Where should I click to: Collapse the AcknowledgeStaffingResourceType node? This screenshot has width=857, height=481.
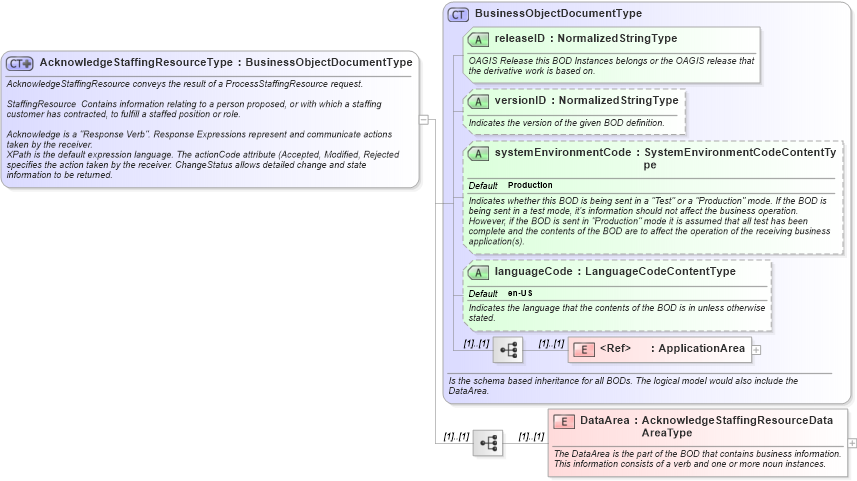424,120
